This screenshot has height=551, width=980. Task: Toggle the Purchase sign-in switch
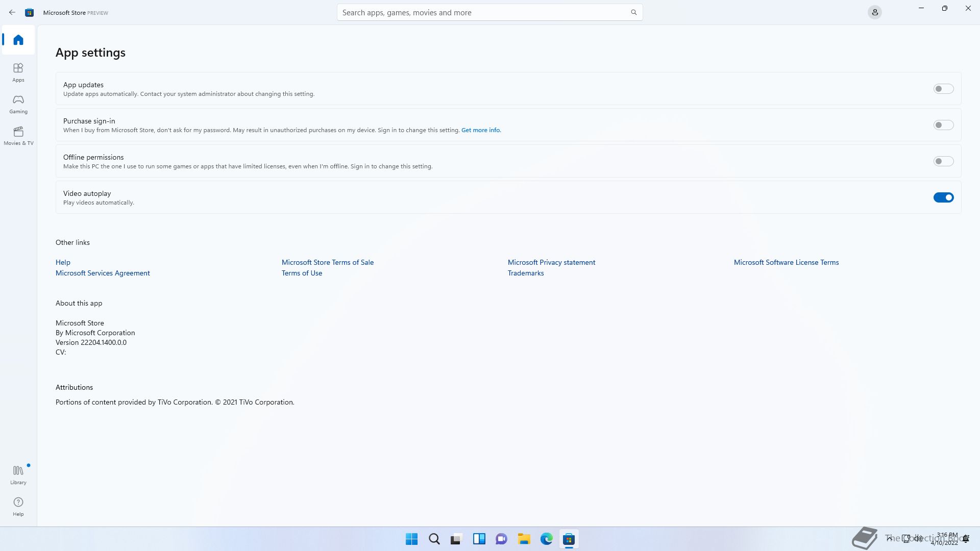(x=943, y=125)
